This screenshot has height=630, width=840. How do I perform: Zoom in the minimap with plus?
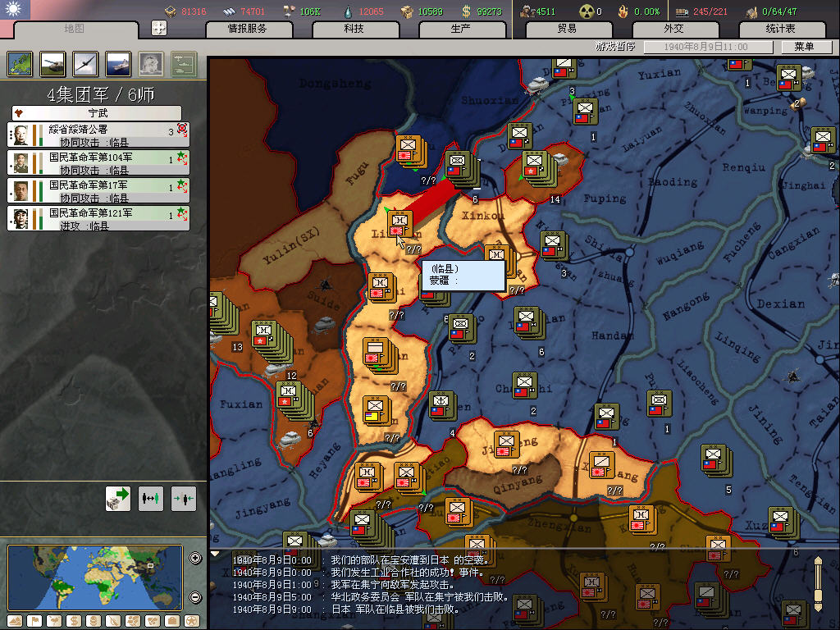pyautogui.click(x=195, y=559)
